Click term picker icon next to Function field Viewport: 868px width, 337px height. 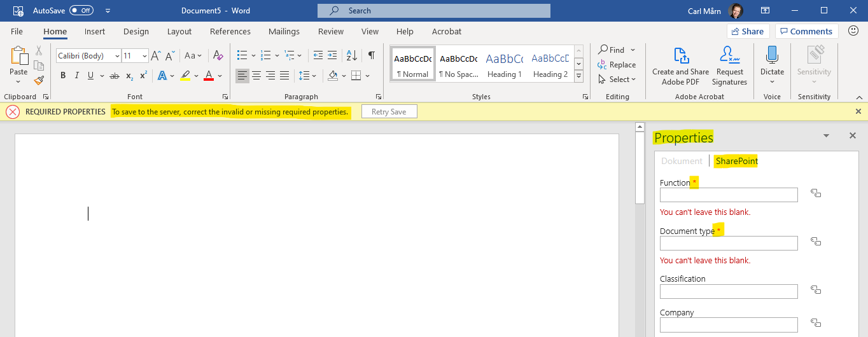816,193
